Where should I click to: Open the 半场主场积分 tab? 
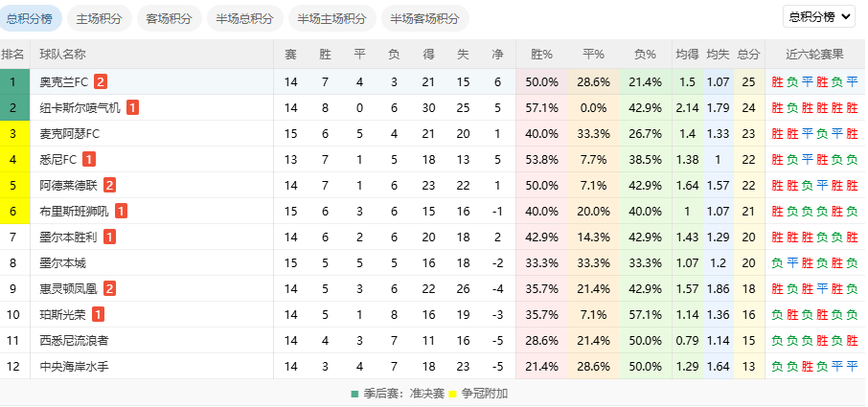coord(331,18)
